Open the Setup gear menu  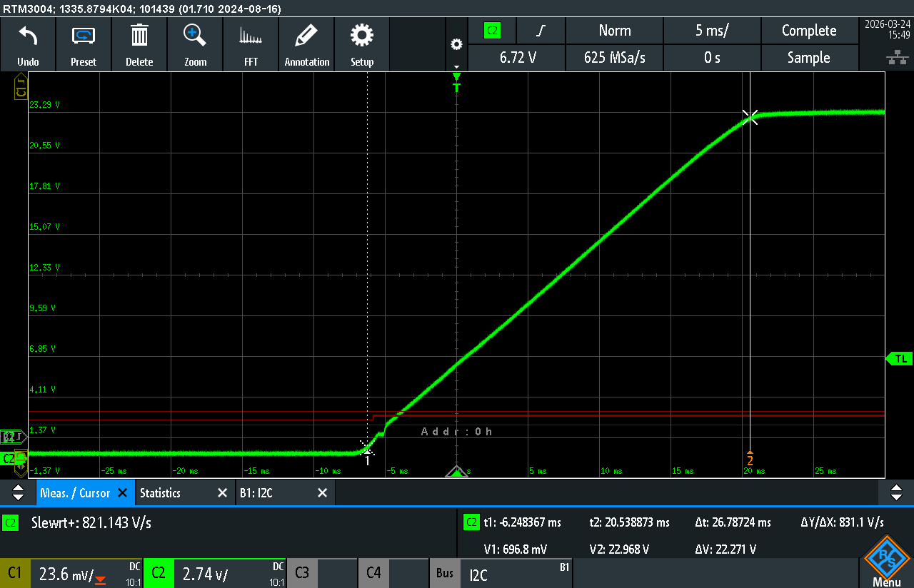pyautogui.click(x=362, y=44)
